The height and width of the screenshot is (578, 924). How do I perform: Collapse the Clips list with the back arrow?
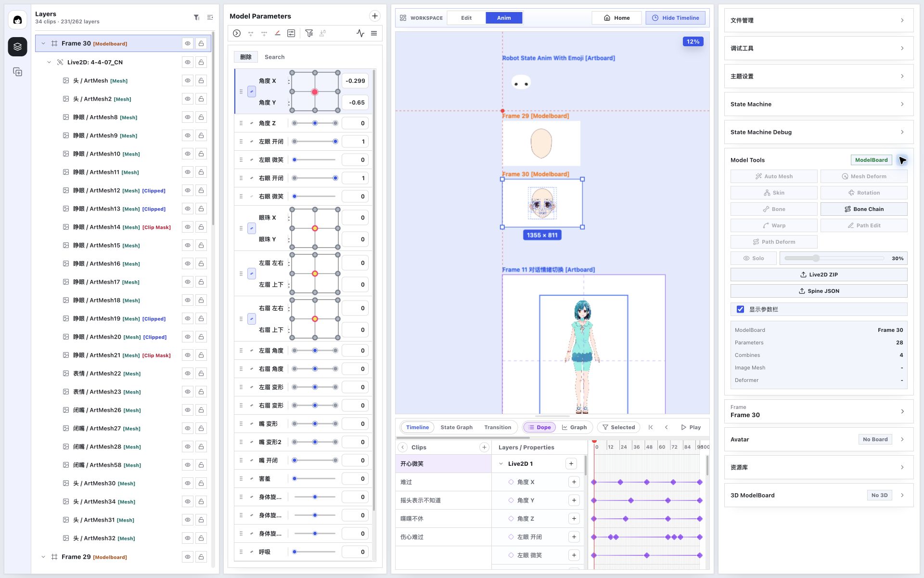click(x=403, y=447)
